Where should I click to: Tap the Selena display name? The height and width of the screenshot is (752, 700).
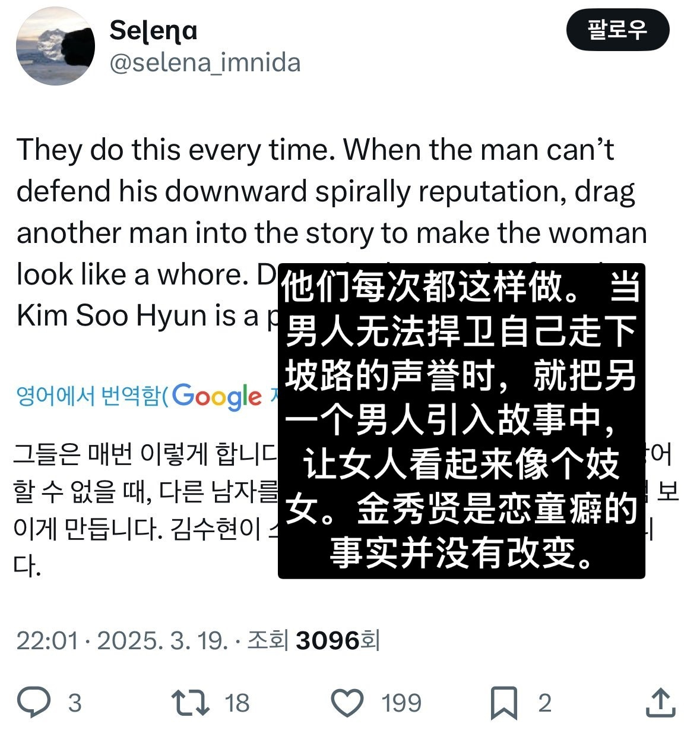click(153, 30)
